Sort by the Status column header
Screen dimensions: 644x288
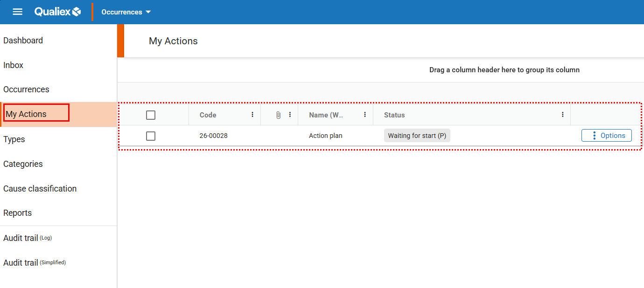pyautogui.click(x=394, y=115)
